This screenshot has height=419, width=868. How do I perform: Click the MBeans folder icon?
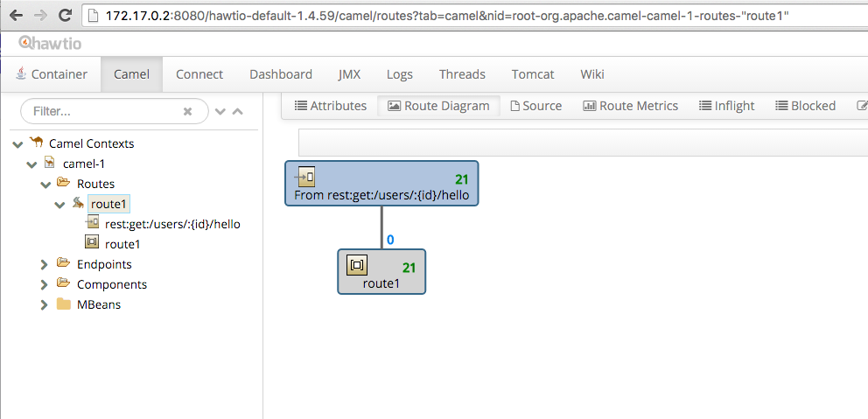pos(64,304)
